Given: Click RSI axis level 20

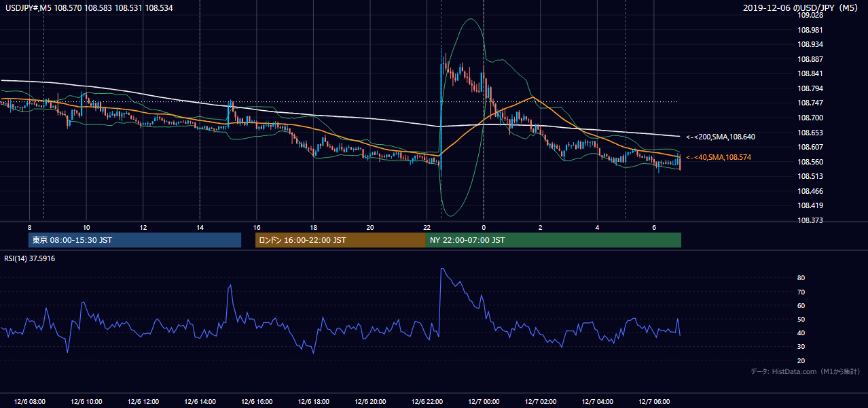Looking at the screenshot, I should click(x=801, y=361).
